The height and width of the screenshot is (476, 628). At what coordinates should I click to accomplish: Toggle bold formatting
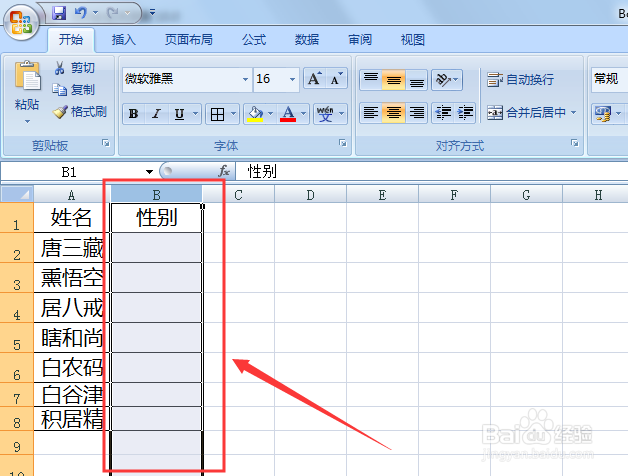(133, 114)
